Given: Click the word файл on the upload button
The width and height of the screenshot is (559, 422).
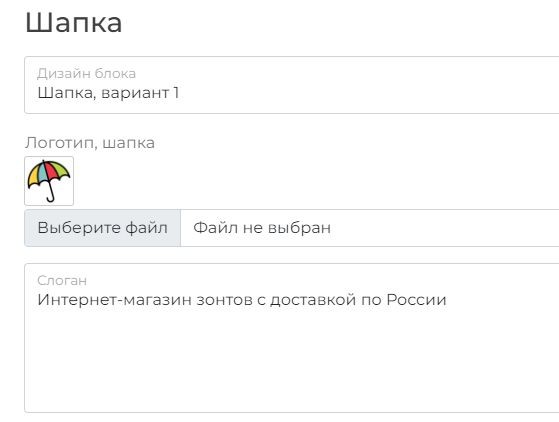Looking at the screenshot, I should [x=147, y=228].
